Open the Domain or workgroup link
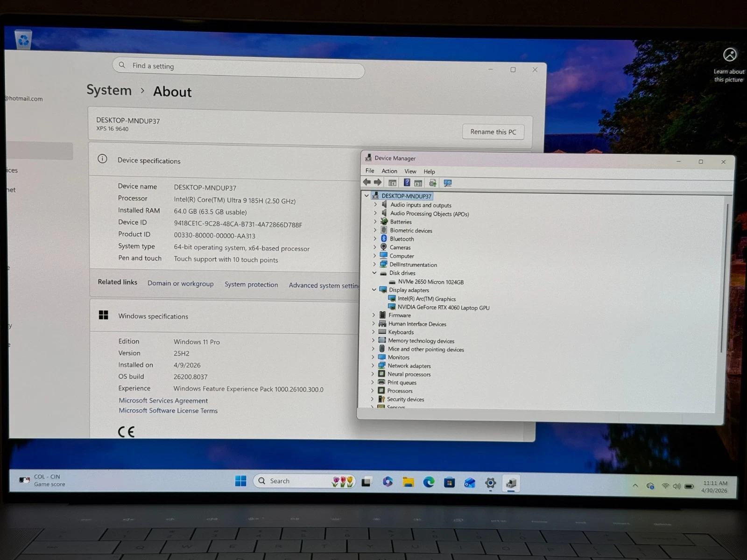 [180, 283]
